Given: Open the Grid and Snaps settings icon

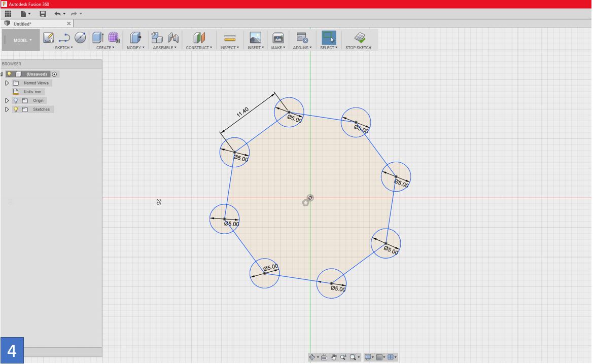Looking at the screenshot, I should (379, 357).
